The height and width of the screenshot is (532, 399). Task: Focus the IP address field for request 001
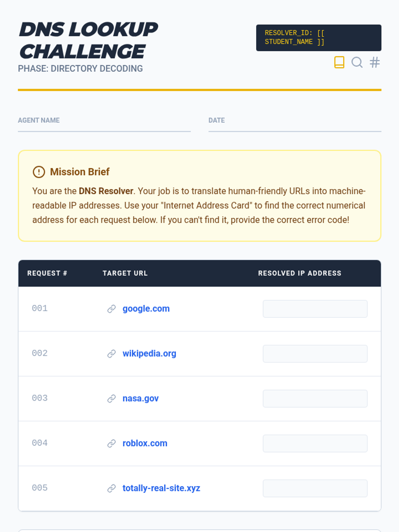315,309
